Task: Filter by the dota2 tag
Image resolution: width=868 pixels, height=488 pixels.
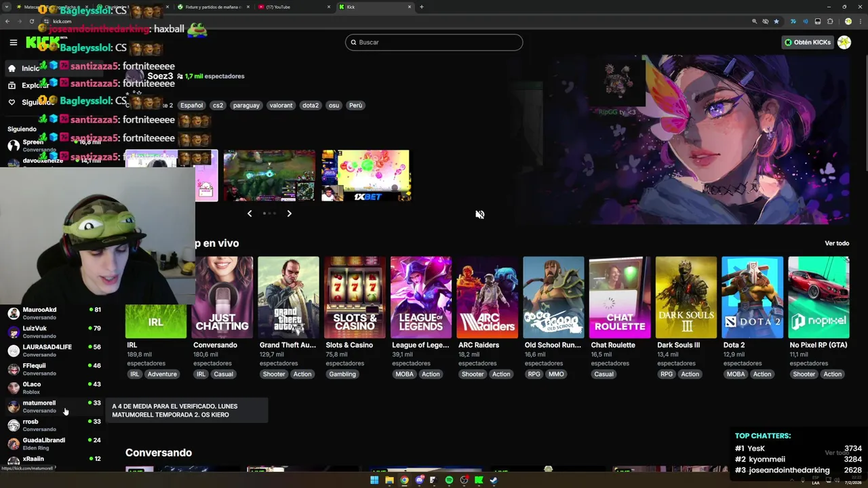Action: coord(311,105)
